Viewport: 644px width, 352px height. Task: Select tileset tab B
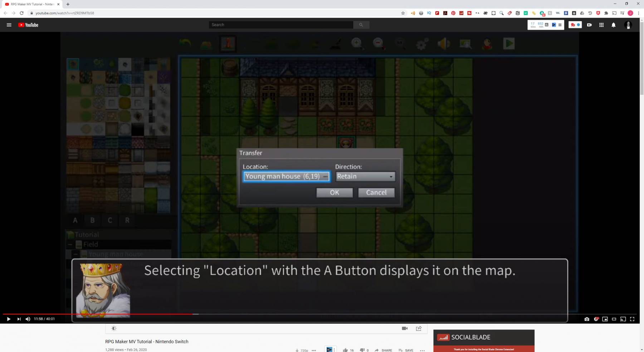click(x=92, y=220)
